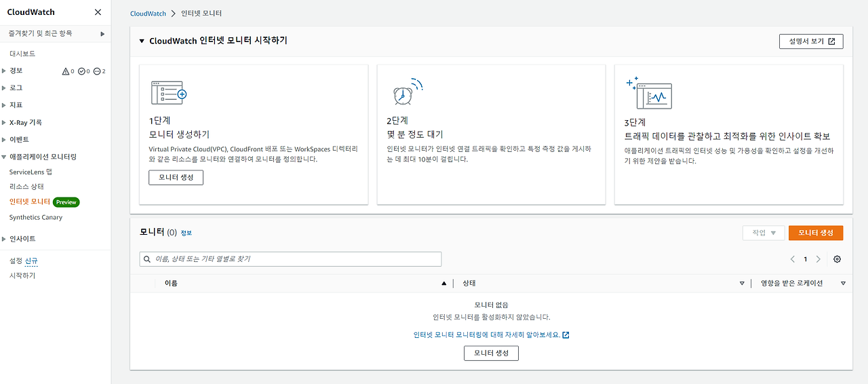Click 영향을 받은 로케이션 column header

[791, 284]
